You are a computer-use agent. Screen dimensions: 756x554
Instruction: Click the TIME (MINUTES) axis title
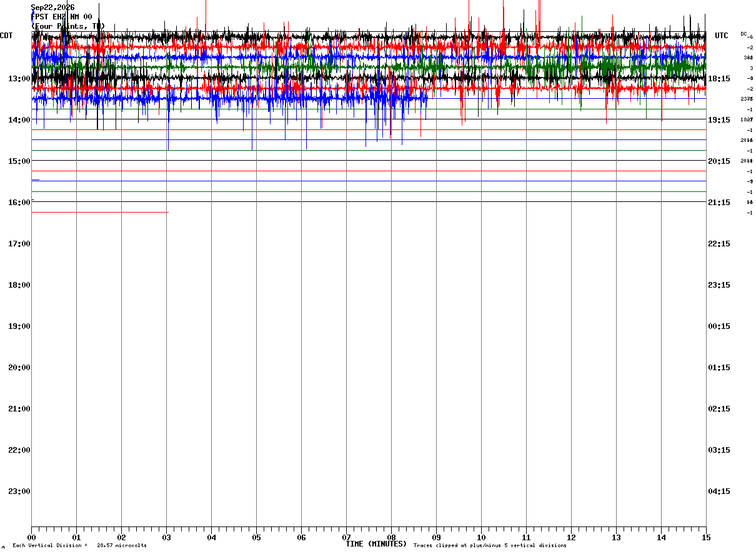coord(376,544)
